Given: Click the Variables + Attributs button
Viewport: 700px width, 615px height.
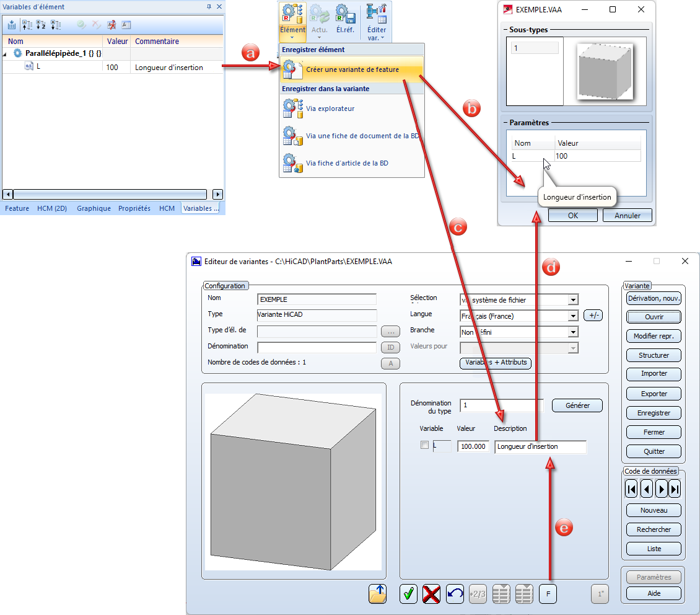Looking at the screenshot, I should coord(496,363).
